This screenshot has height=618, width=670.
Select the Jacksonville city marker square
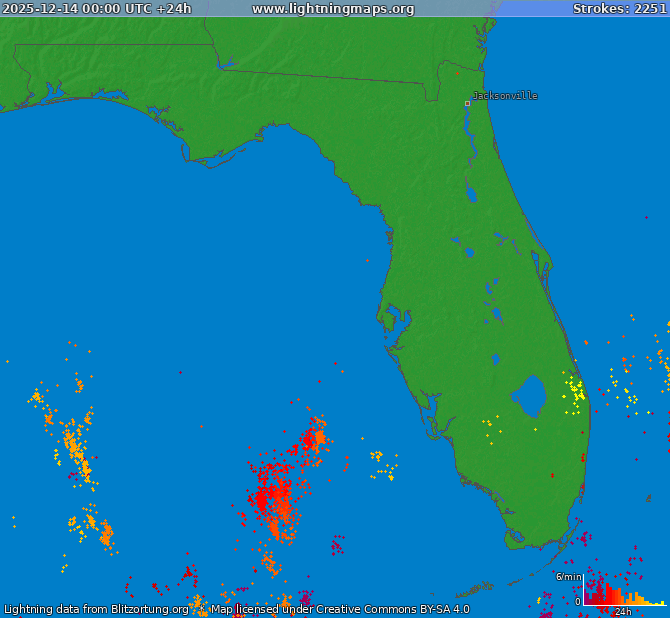click(467, 103)
